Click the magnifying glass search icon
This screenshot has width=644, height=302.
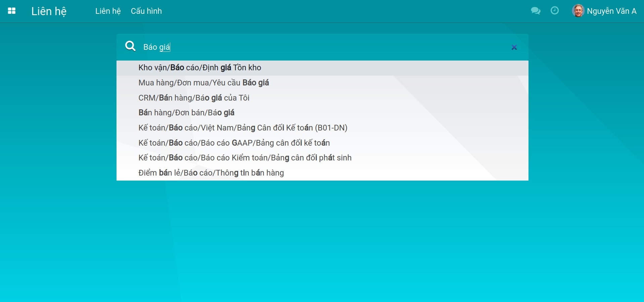coord(130,46)
